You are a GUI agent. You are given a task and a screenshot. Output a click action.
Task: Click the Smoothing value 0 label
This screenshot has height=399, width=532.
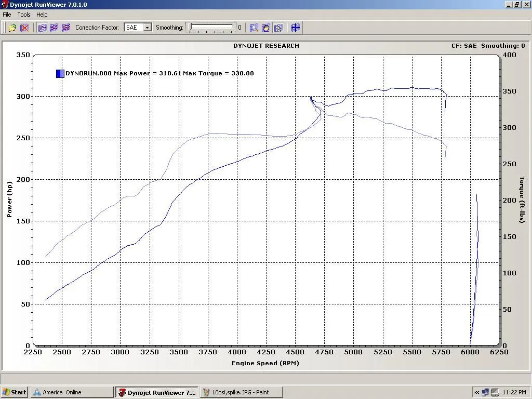(240, 28)
